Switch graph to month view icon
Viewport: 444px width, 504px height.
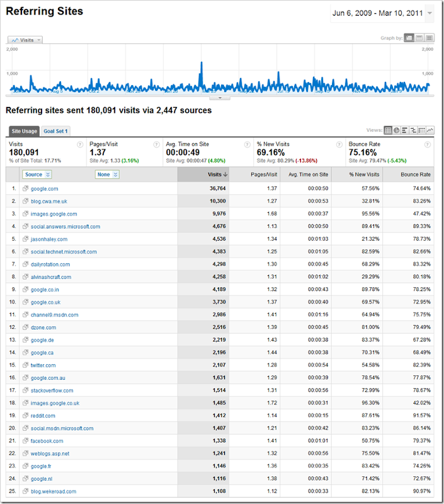pyautogui.click(x=430, y=38)
